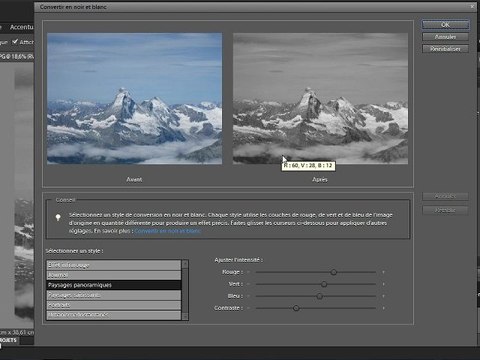Click the minus icon of Bleu slider
This screenshot has height=360, width=480.
(x=249, y=296)
